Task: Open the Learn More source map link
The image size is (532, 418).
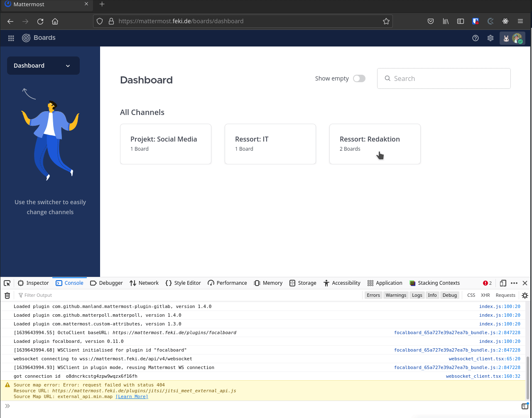Action: [132, 396]
